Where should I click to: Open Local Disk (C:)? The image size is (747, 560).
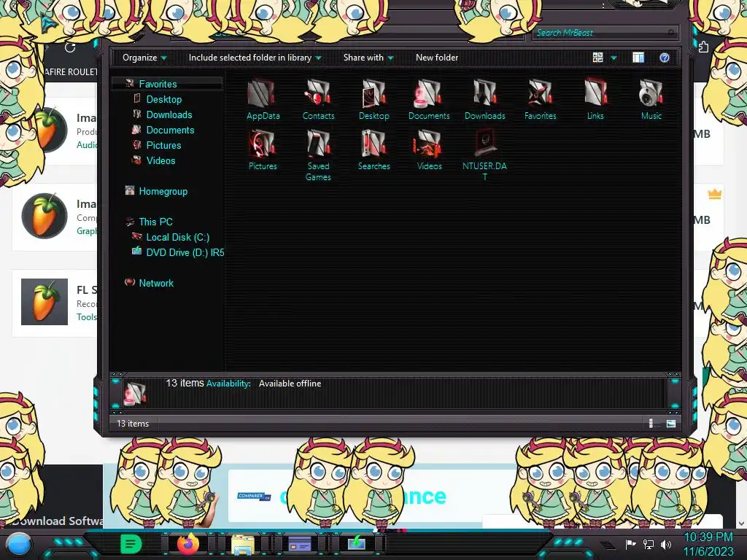click(178, 237)
